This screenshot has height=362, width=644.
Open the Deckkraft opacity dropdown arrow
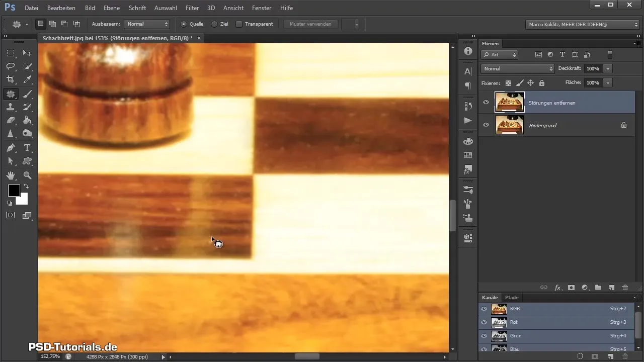608,68
